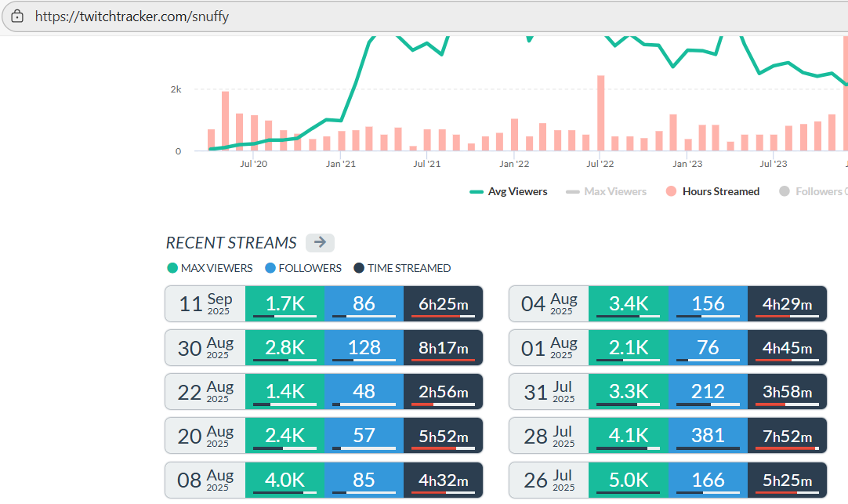Click the 4h32m time streamed cell
Screen dimensions: 848x504
[x=443, y=480]
